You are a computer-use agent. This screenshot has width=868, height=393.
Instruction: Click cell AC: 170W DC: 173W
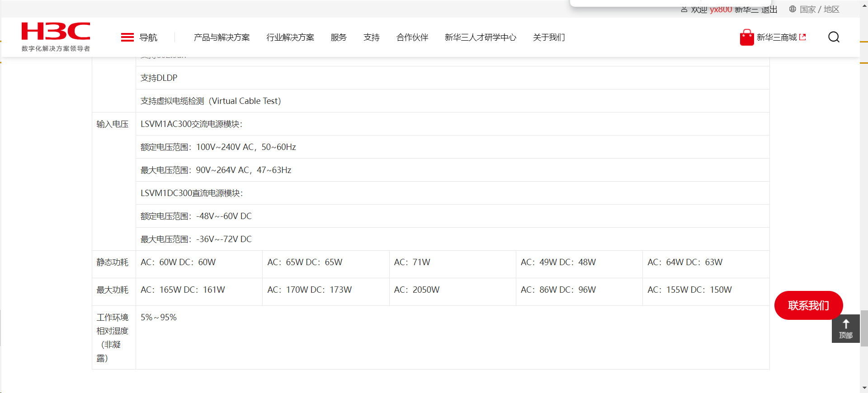326,292
